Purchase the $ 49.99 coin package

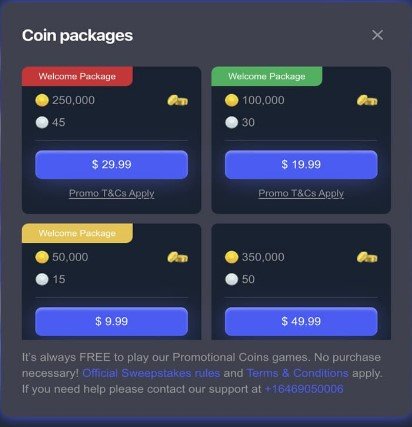[x=301, y=321]
